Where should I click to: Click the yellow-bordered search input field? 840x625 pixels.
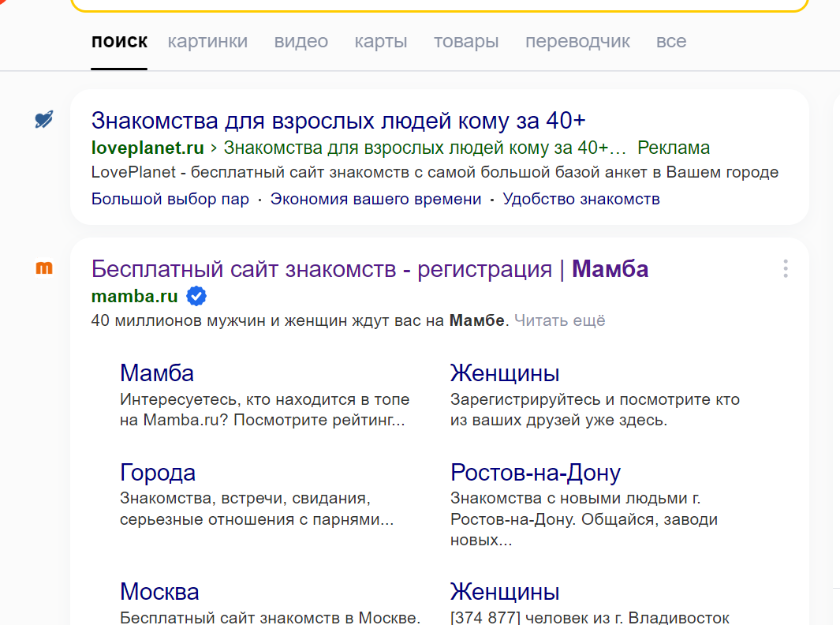439,4
